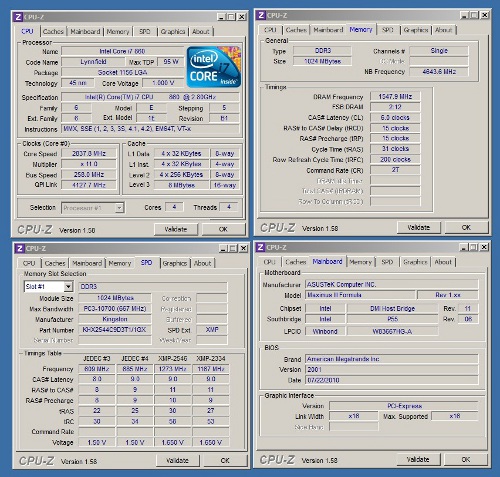Image resolution: width=500 pixels, height=477 pixels.
Task: Click the XMP-2546 Frequency cell 1273 MHz
Action: [173, 369]
